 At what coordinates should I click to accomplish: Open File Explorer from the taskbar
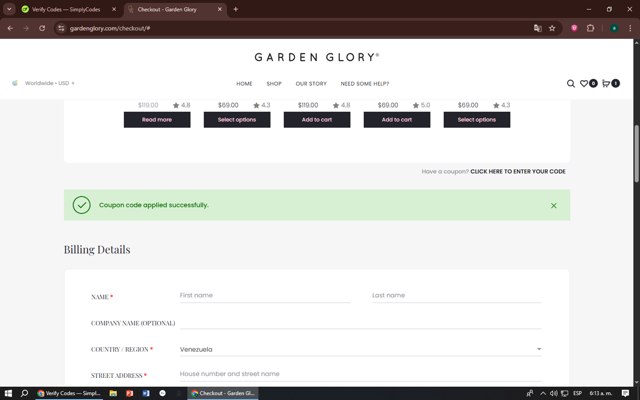tap(113, 393)
